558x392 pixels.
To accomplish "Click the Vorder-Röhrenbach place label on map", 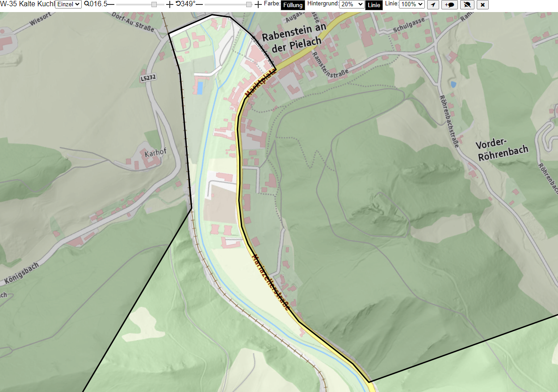I will pos(502,151).
